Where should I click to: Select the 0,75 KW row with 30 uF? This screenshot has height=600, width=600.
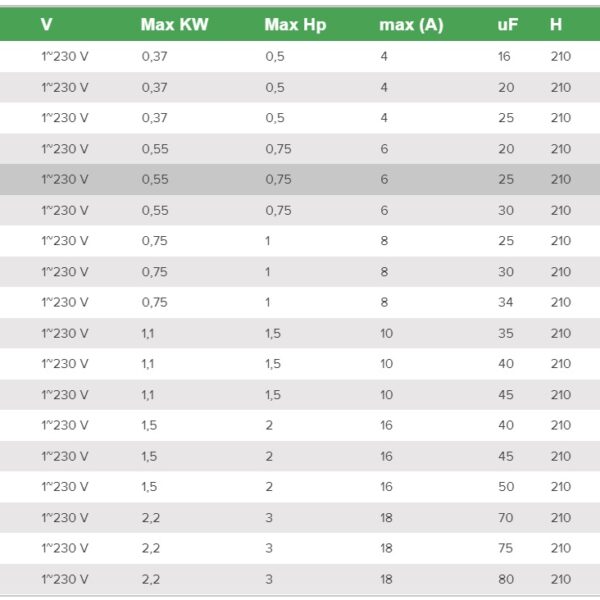300,272
